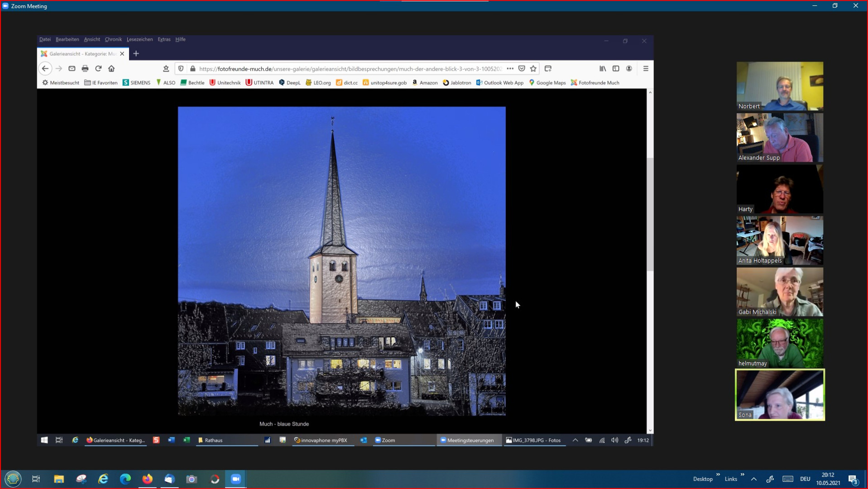868x489 pixels.
Task: Click the Firefox account icon
Action: coord(629,68)
